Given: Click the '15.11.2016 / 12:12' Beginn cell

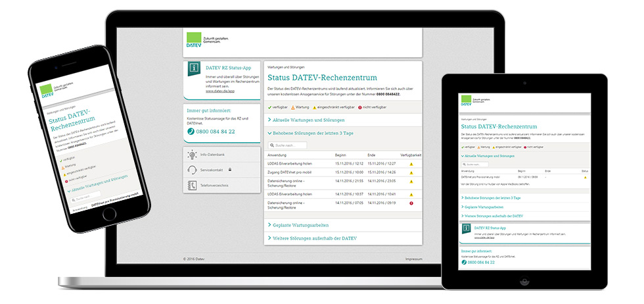Looking at the screenshot, I should pyautogui.click(x=350, y=164).
